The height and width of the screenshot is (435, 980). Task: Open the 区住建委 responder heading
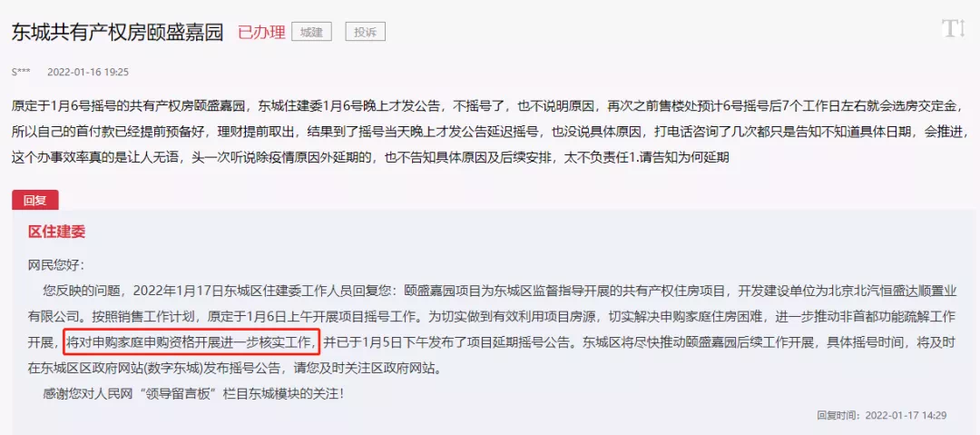click(x=57, y=232)
